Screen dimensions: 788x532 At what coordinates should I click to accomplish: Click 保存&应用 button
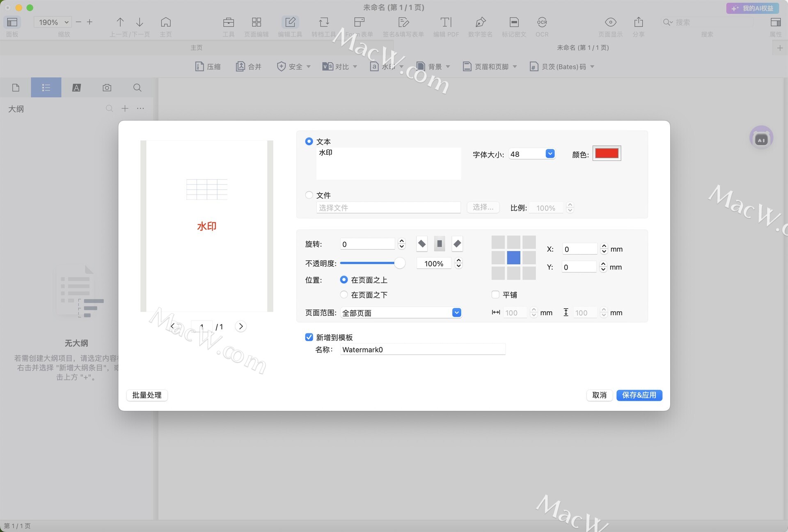coord(639,395)
